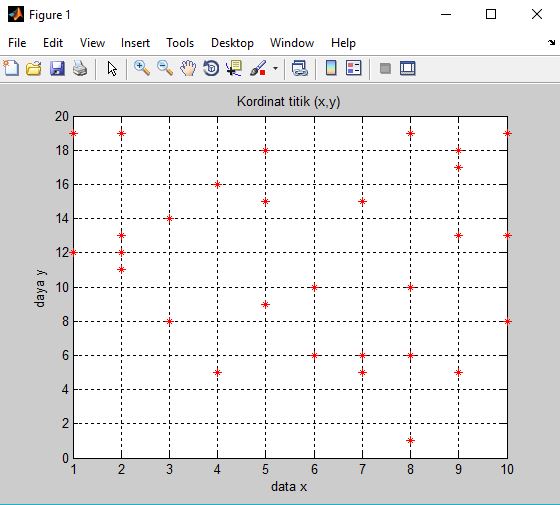Click the y-axis label 'daya y'
560x505 pixels.
pos(40,288)
